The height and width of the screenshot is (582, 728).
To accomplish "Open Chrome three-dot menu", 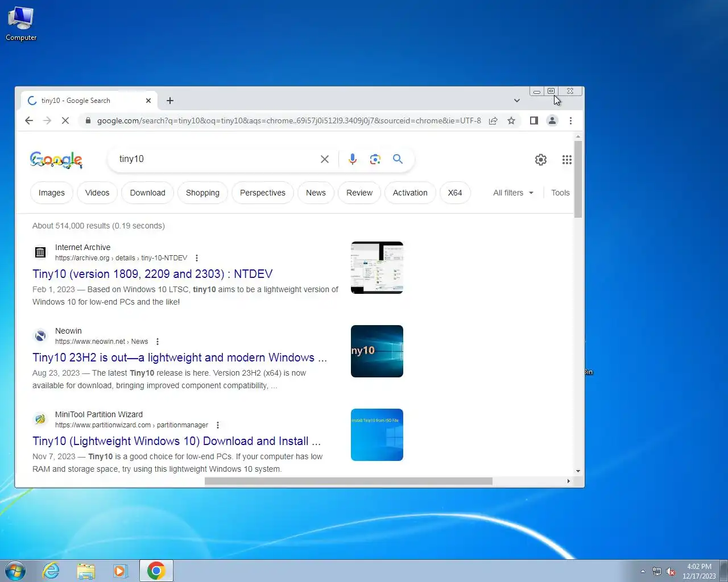I will [570, 120].
